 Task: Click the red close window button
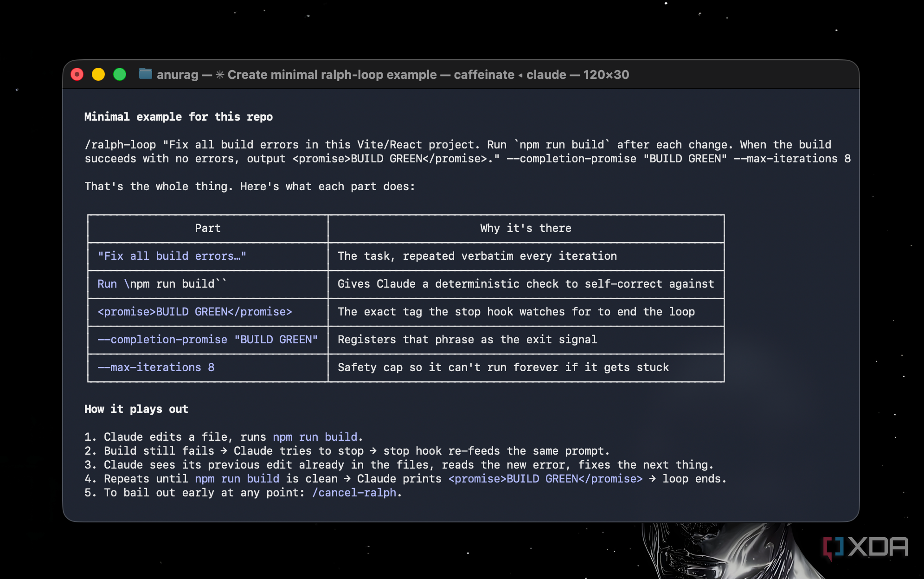click(x=77, y=74)
